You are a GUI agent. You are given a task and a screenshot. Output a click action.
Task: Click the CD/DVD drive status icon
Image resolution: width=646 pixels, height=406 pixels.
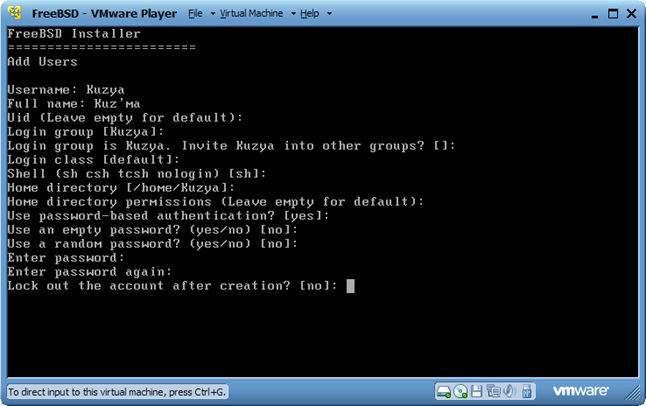pyautogui.click(x=461, y=390)
